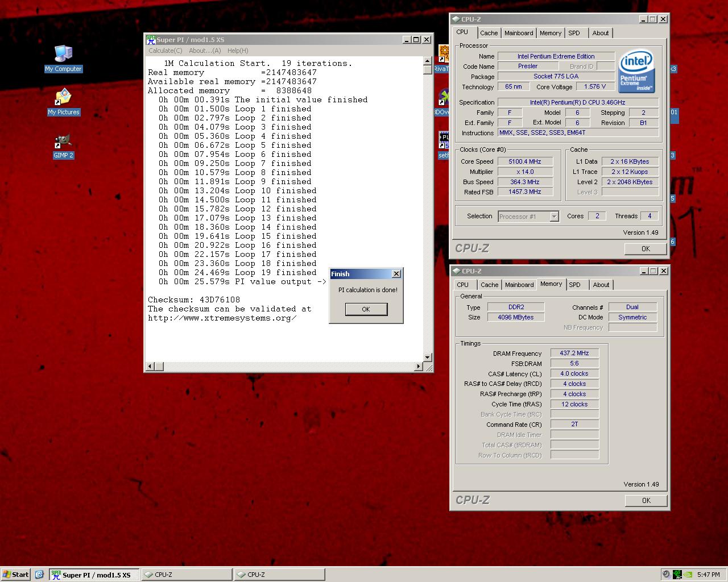The height and width of the screenshot is (582, 728).
Task: Switch to Cache tab in top CPU-Z
Action: point(489,33)
